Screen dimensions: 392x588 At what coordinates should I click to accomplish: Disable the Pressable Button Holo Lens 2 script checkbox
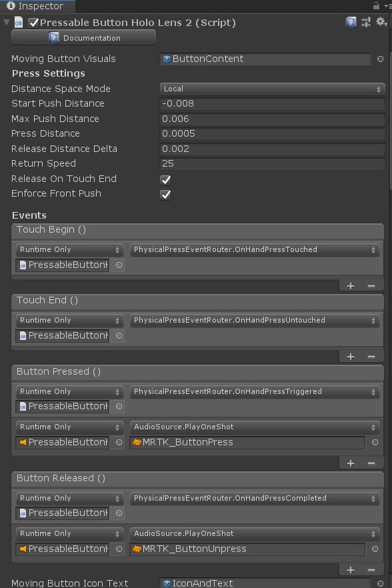tap(33, 23)
